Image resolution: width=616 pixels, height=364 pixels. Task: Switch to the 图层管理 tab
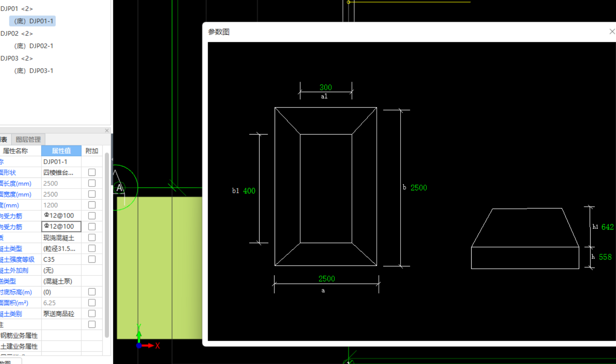tap(28, 140)
